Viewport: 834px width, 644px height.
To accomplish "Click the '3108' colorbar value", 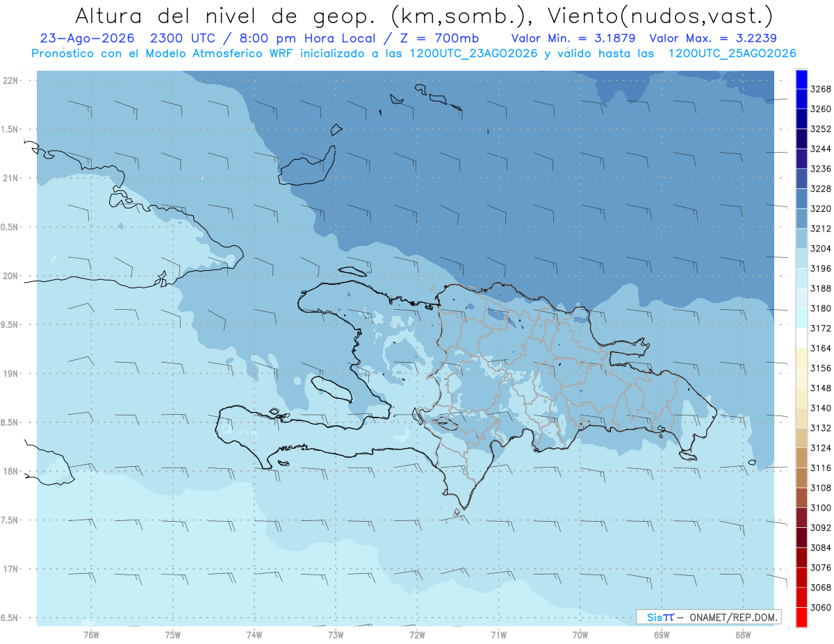I will (x=821, y=488).
